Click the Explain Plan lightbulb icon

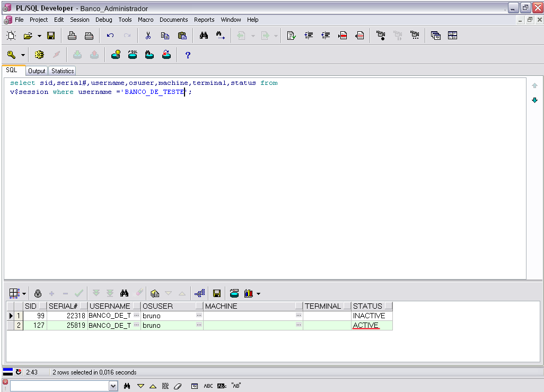(116, 55)
